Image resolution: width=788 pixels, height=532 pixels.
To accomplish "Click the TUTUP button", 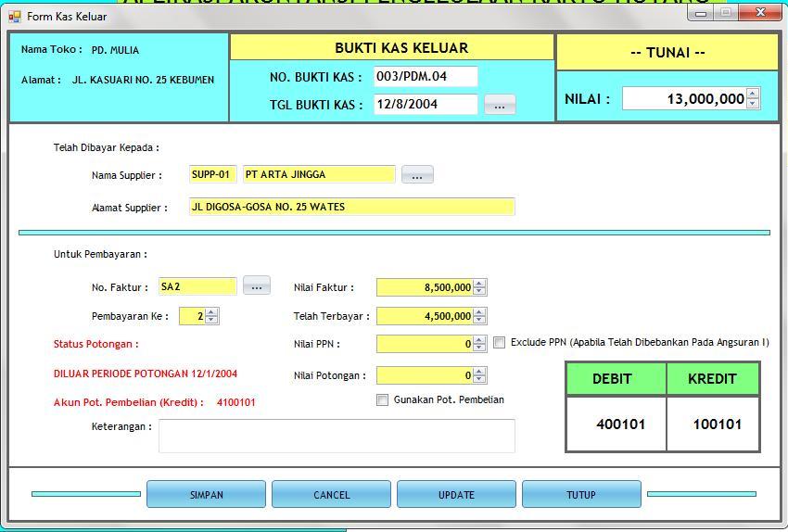I will coord(581,494).
